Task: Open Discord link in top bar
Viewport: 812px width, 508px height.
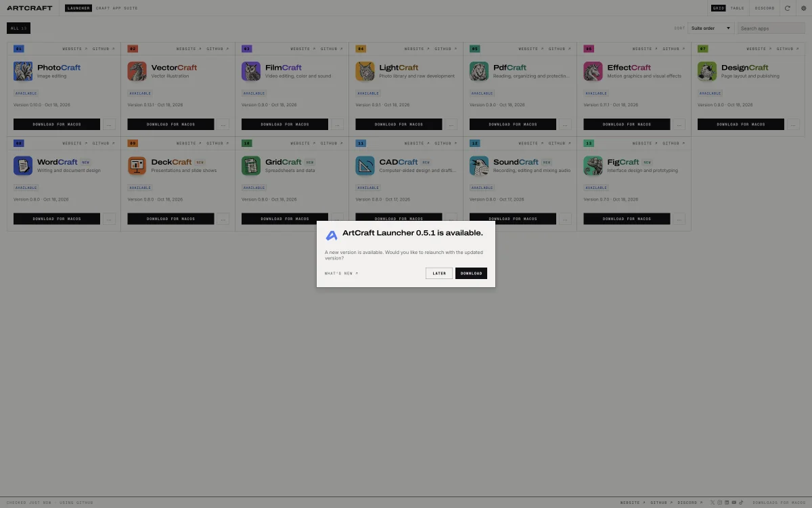Action: (x=765, y=8)
